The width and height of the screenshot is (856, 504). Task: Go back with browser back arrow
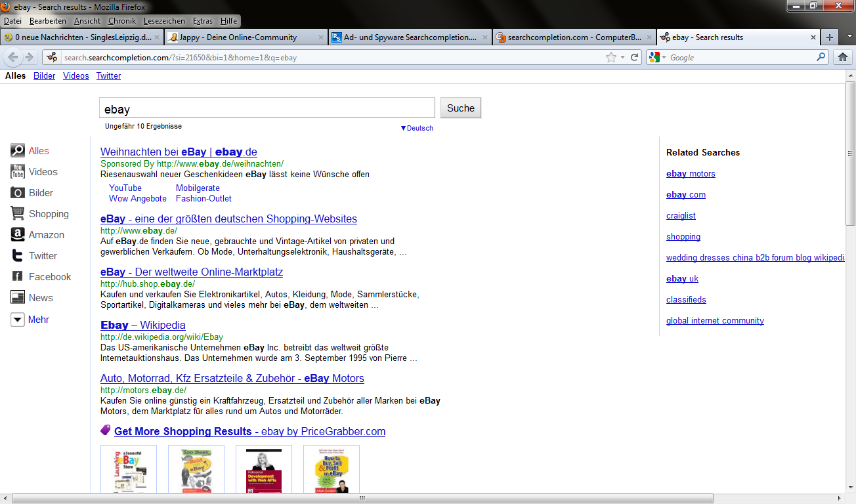(13, 57)
